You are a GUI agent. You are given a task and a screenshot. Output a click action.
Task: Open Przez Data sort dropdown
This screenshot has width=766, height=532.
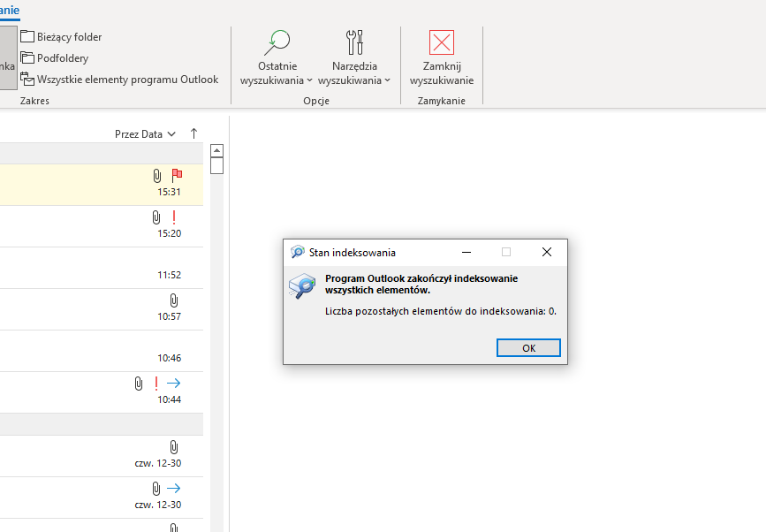point(145,133)
